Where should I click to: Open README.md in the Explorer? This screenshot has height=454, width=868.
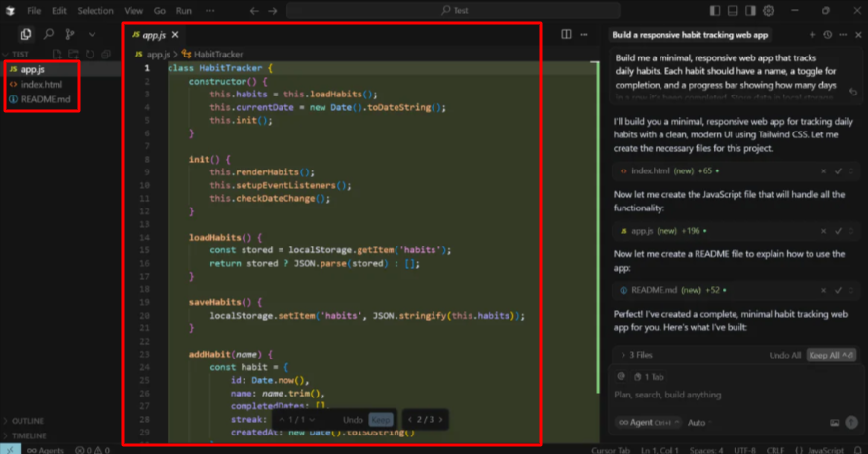(46, 99)
